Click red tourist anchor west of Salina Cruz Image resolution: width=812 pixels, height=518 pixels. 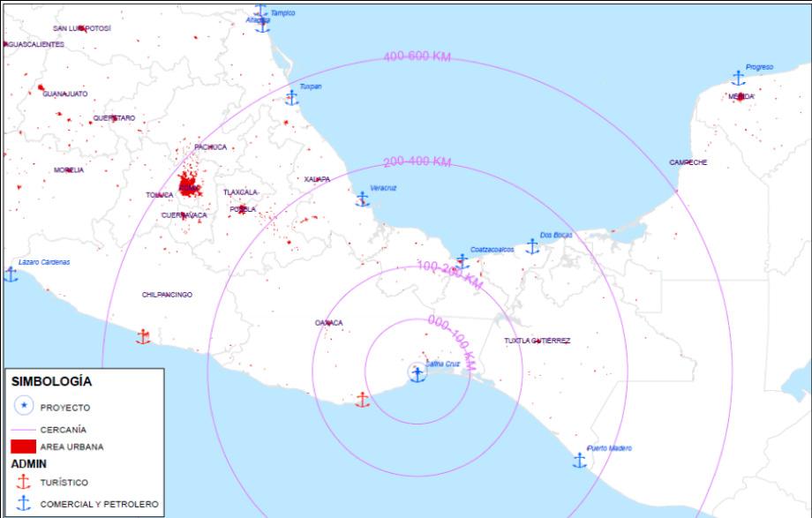pos(363,400)
